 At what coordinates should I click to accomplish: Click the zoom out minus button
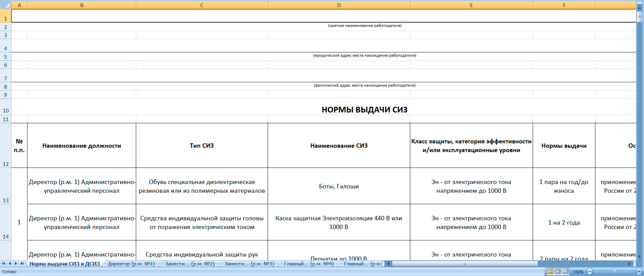point(590,271)
